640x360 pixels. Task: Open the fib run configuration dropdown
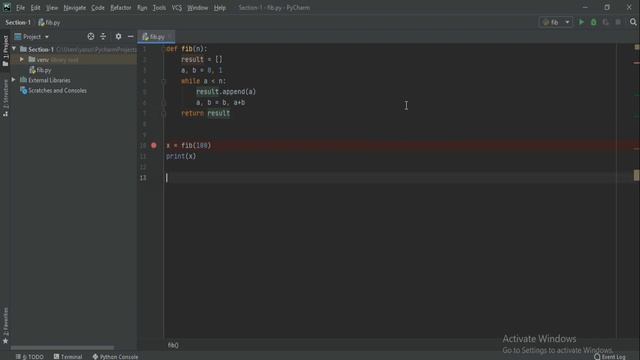[x=556, y=22]
